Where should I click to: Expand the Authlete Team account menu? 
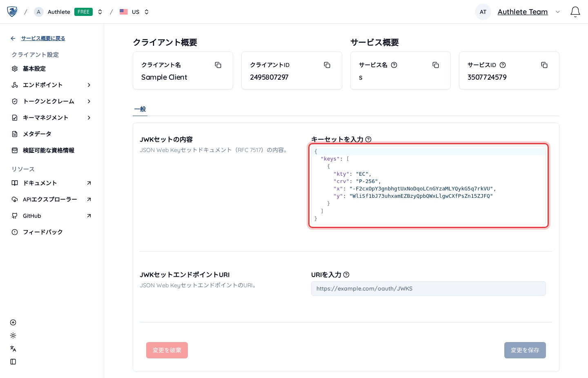558,12
